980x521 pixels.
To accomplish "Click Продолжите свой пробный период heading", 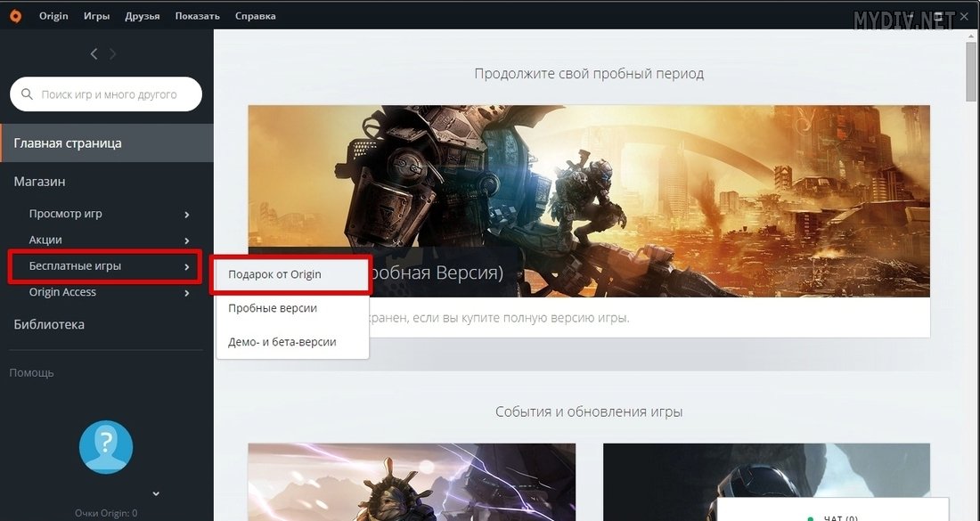I will point(589,74).
